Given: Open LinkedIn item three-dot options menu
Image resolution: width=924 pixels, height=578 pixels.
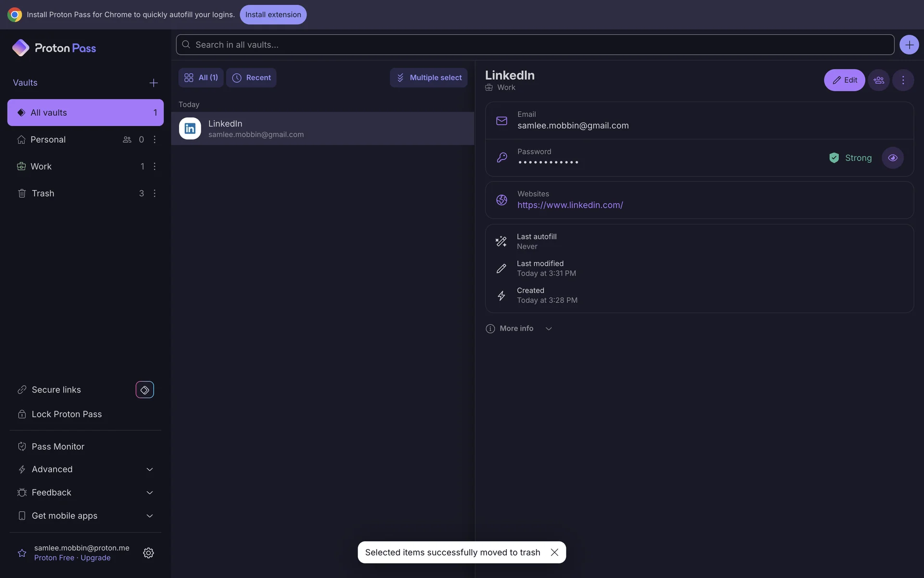Looking at the screenshot, I should pyautogui.click(x=903, y=80).
